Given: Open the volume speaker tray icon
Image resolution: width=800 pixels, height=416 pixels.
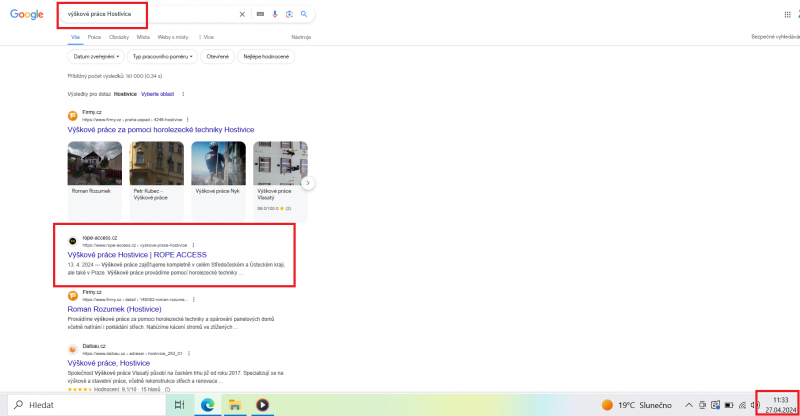Looking at the screenshot, I should [755, 405].
